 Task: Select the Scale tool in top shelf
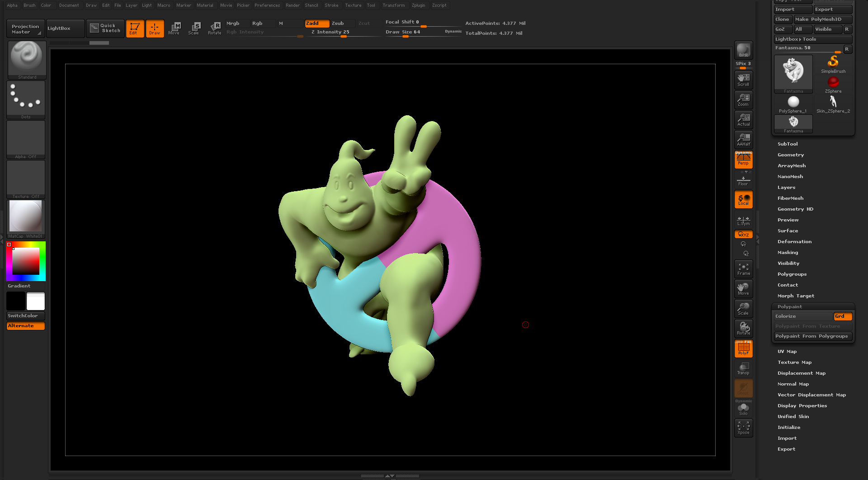pyautogui.click(x=194, y=28)
